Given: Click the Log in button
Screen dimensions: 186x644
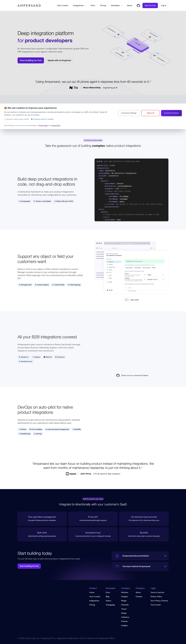Looking at the screenshot, I should click(x=164, y=6).
